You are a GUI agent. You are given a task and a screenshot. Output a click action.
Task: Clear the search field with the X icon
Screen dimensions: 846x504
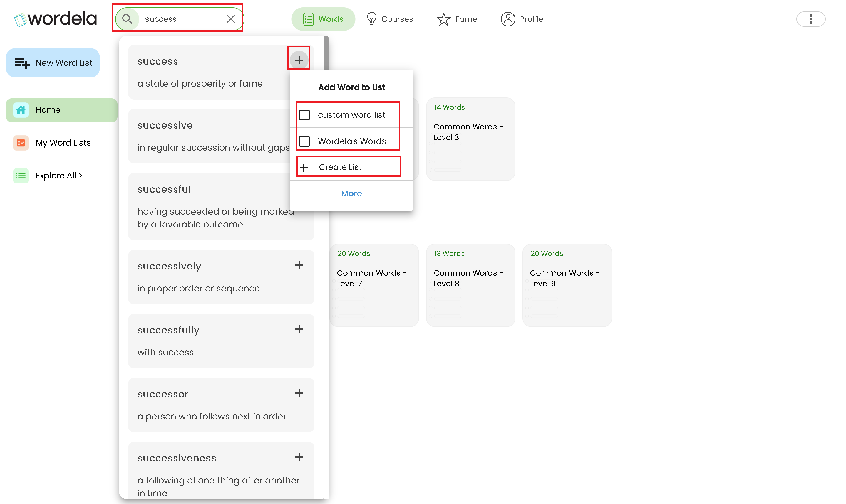(231, 19)
